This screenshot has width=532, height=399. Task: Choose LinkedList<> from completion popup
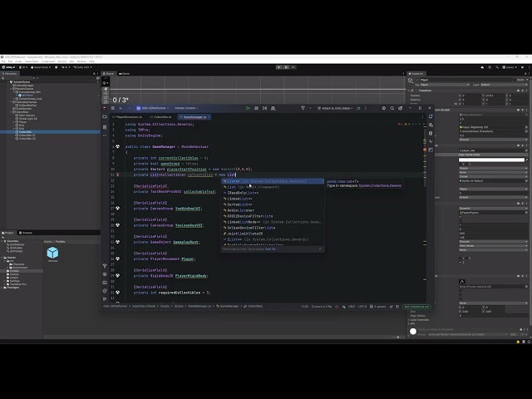(x=273, y=199)
